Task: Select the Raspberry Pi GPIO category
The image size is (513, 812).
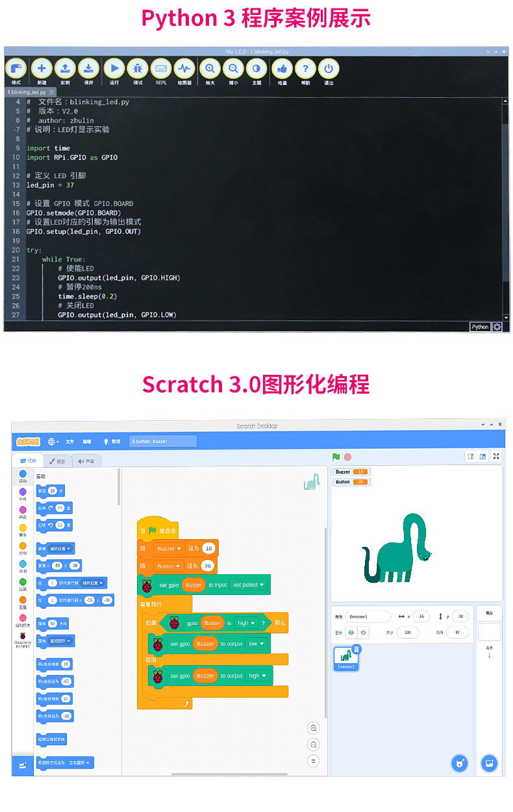Action: click(23, 640)
